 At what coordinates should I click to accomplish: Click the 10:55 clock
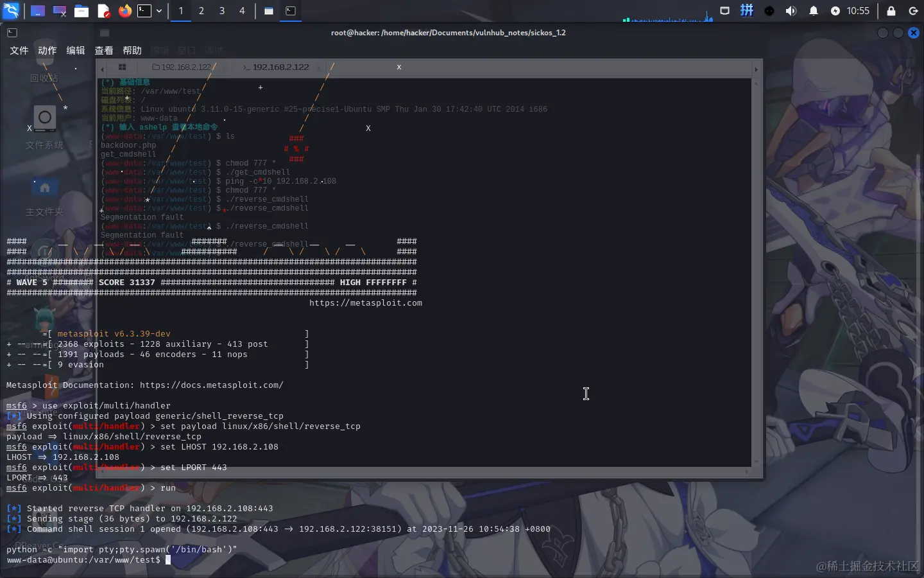[858, 11]
